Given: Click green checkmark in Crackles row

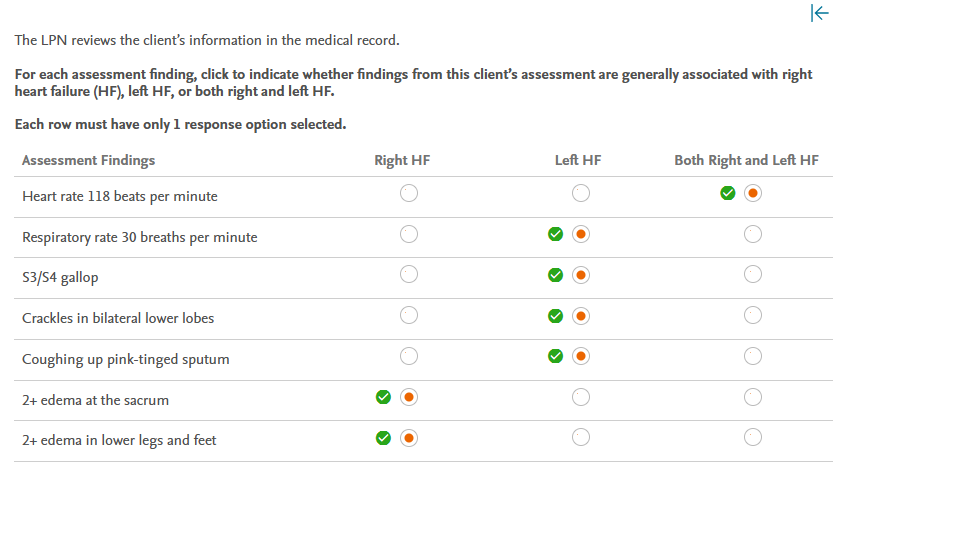Looking at the screenshot, I should [x=555, y=316].
